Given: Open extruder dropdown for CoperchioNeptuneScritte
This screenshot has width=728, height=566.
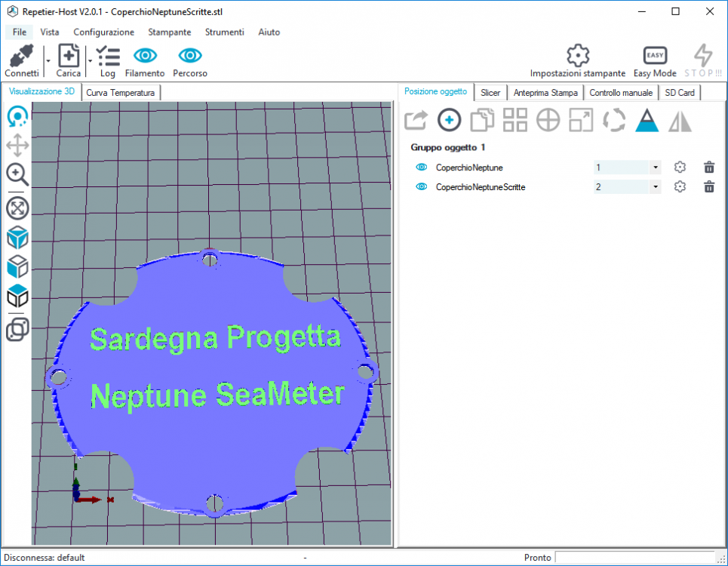Looking at the screenshot, I should [655, 187].
